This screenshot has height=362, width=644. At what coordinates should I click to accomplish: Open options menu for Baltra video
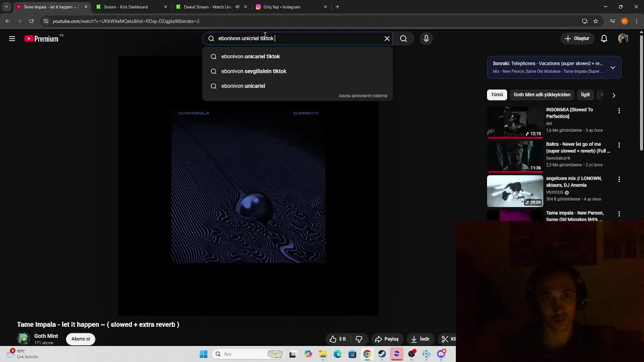coord(619,145)
